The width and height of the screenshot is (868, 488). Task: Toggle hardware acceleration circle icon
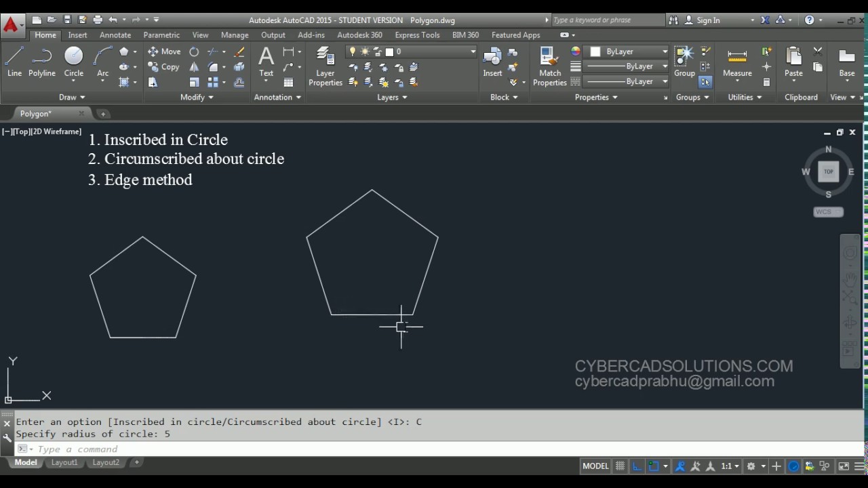pyautogui.click(x=793, y=466)
